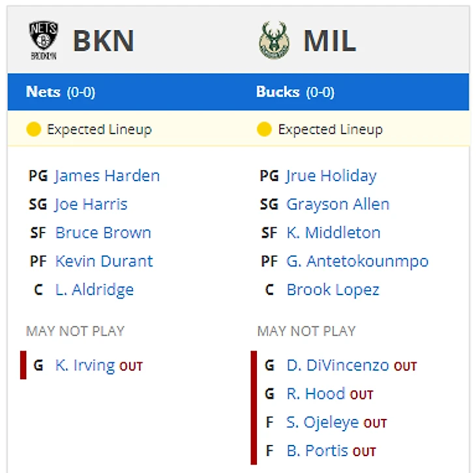Click the Brooklyn Nets team logo
The image size is (476, 473).
44,40
